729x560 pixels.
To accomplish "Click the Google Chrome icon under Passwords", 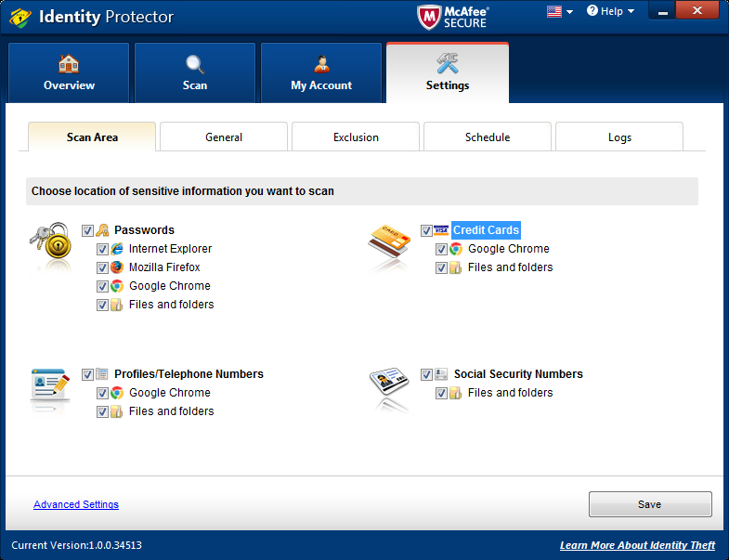I will [x=117, y=286].
